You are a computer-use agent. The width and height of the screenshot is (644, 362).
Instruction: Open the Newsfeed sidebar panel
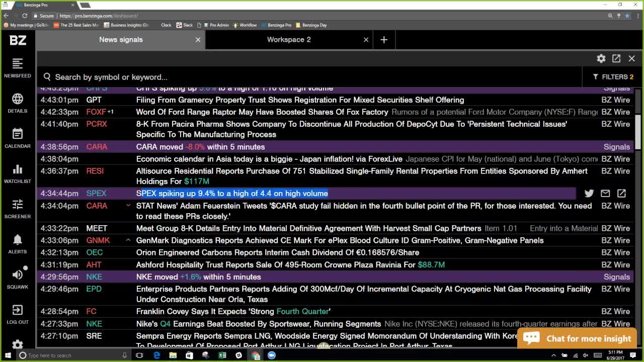click(18, 68)
